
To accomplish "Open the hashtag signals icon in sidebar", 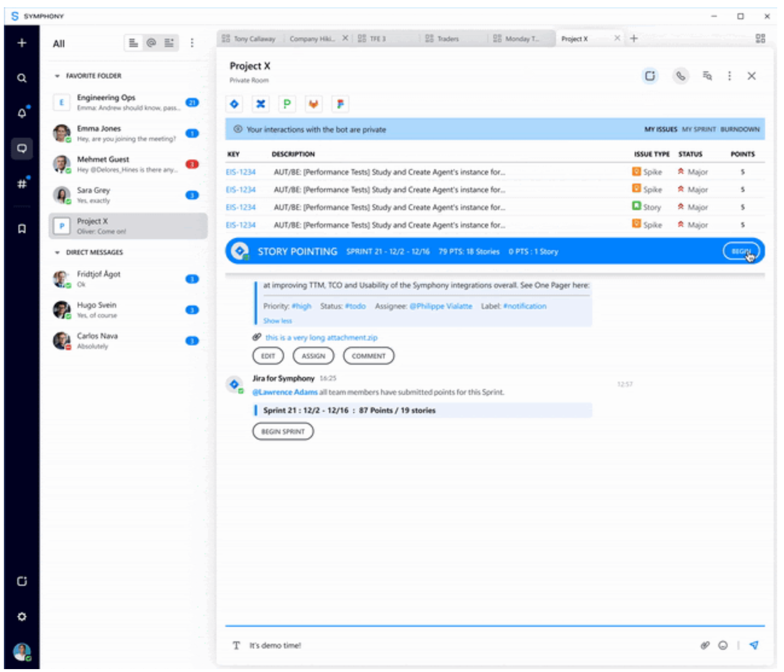I will point(22,184).
